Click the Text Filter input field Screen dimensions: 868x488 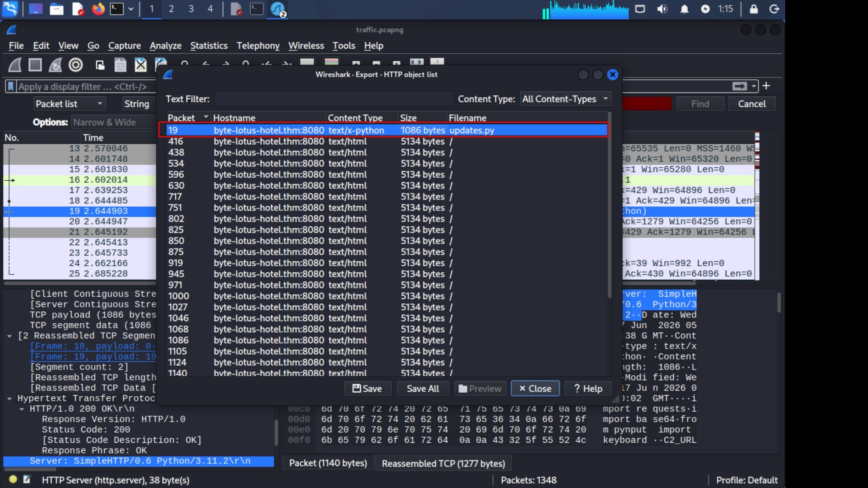click(333, 99)
